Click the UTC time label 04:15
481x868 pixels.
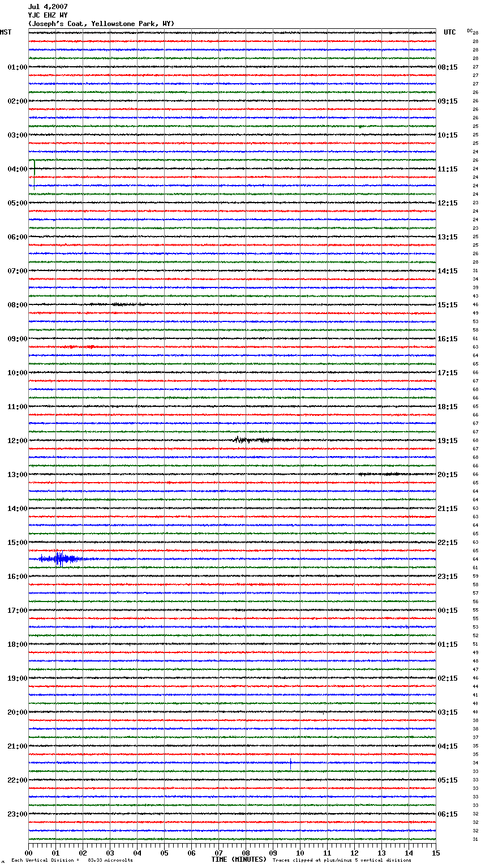pyautogui.click(x=448, y=746)
